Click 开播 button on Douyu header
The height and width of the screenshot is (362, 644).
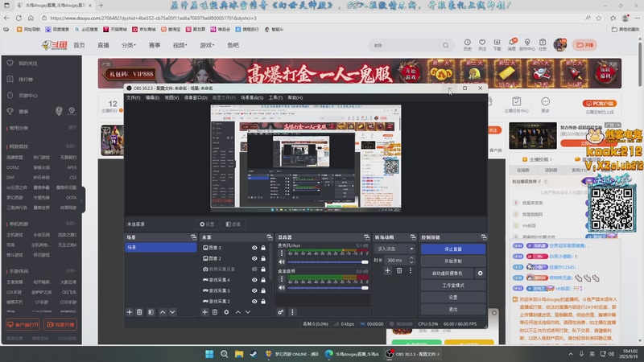[x=585, y=45]
